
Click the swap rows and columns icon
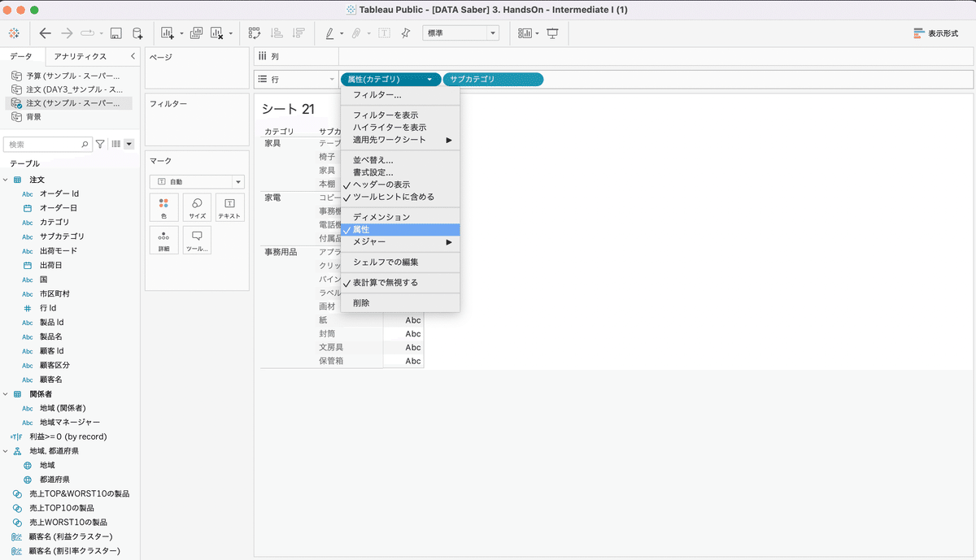pos(255,33)
